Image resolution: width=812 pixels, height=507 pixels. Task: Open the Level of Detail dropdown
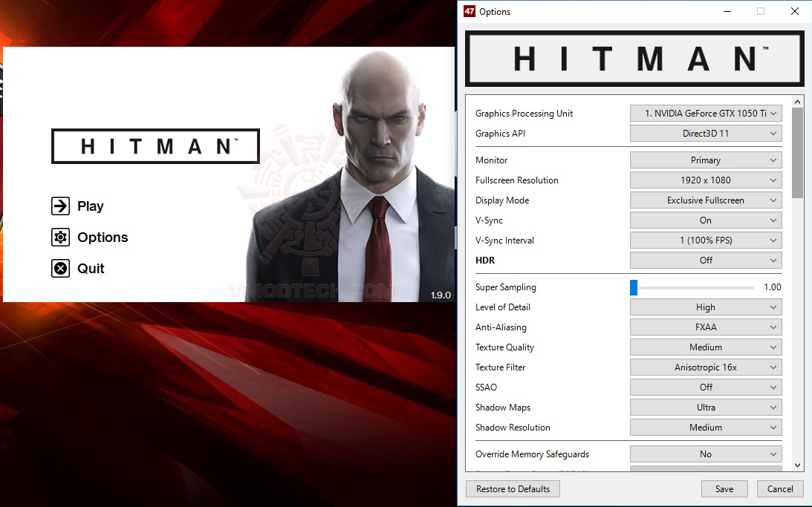point(706,307)
